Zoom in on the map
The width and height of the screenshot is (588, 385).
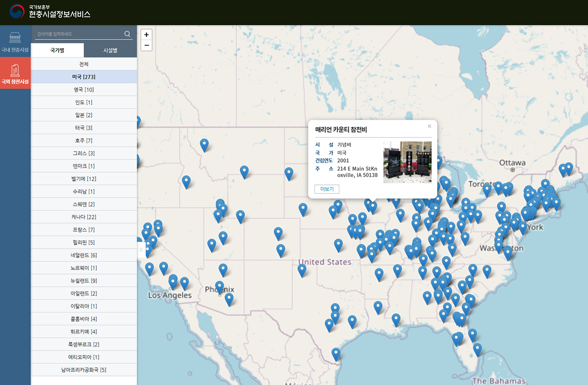click(146, 34)
